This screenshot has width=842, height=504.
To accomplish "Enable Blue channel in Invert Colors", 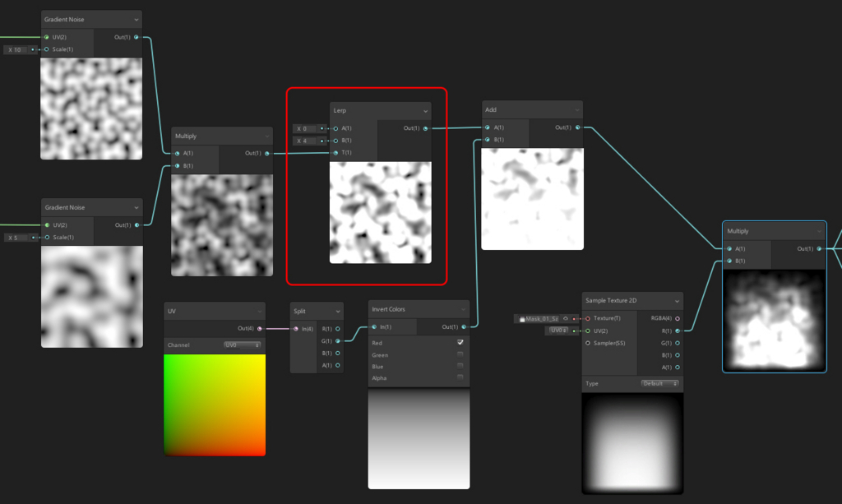I will (x=460, y=366).
